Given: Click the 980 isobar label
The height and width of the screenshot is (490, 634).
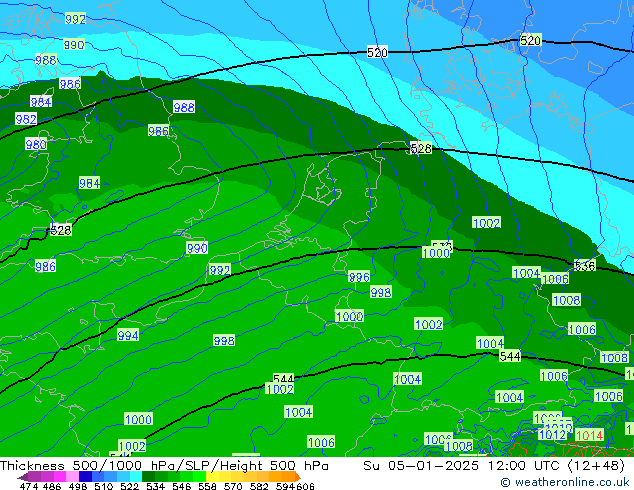Looking at the screenshot, I should [x=36, y=144].
